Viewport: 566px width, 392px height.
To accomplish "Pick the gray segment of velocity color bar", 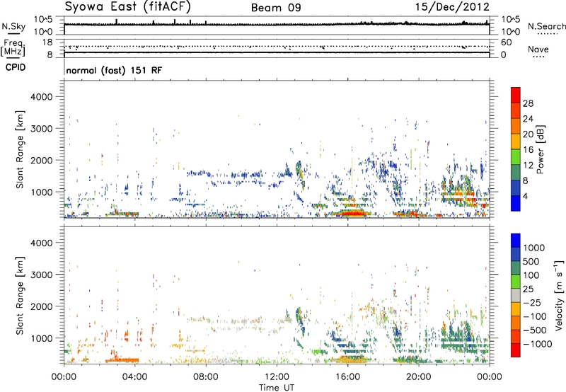I will point(516,296).
